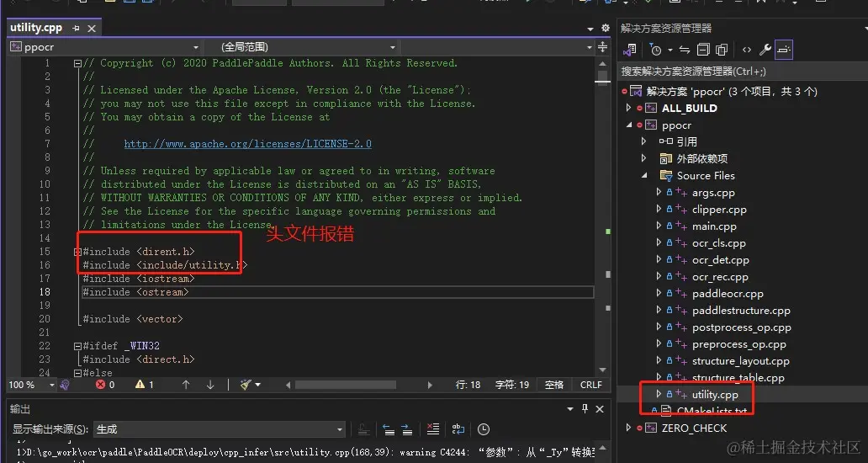The image size is (868, 463).
Task: Select main.cpp in Solution Explorer
Action: coord(714,226)
